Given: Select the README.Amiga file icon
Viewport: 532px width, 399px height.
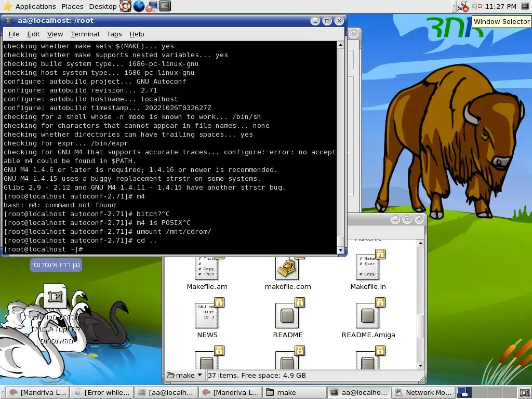Looking at the screenshot, I should [367, 315].
